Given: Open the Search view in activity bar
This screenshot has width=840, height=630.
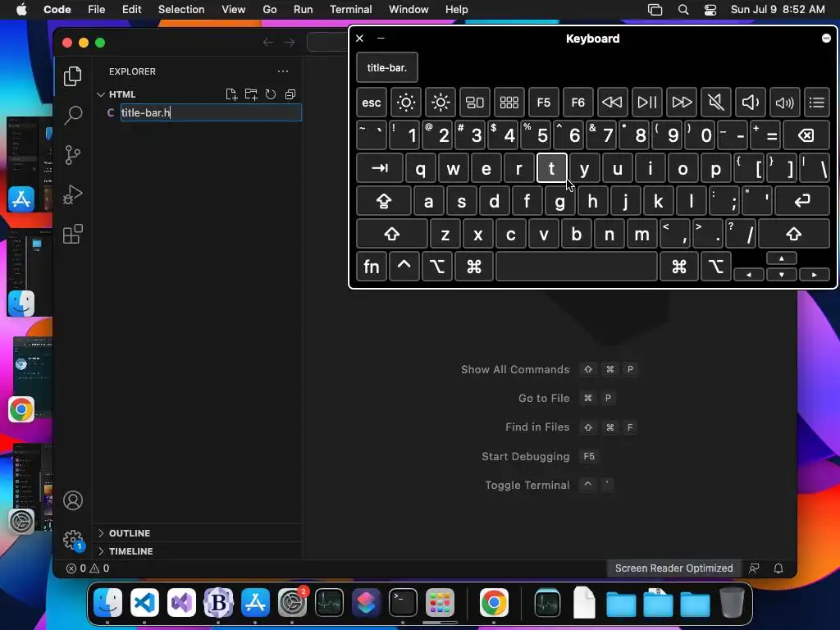Looking at the screenshot, I should [x=73, y=115].
